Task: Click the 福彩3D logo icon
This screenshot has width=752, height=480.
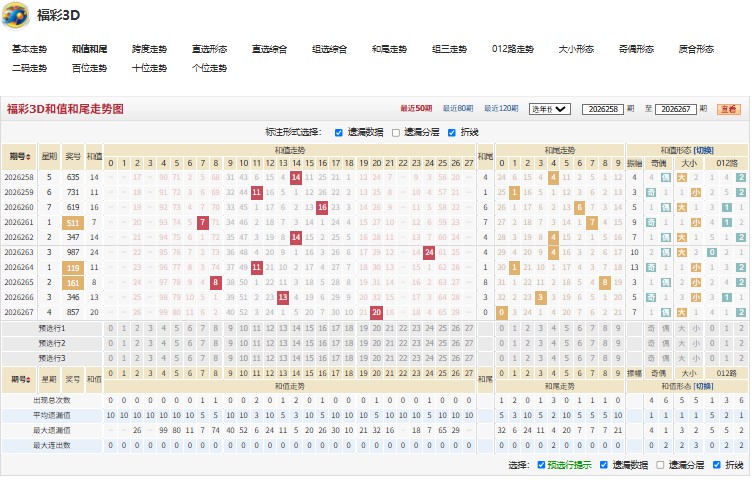Action: (15, 16)
